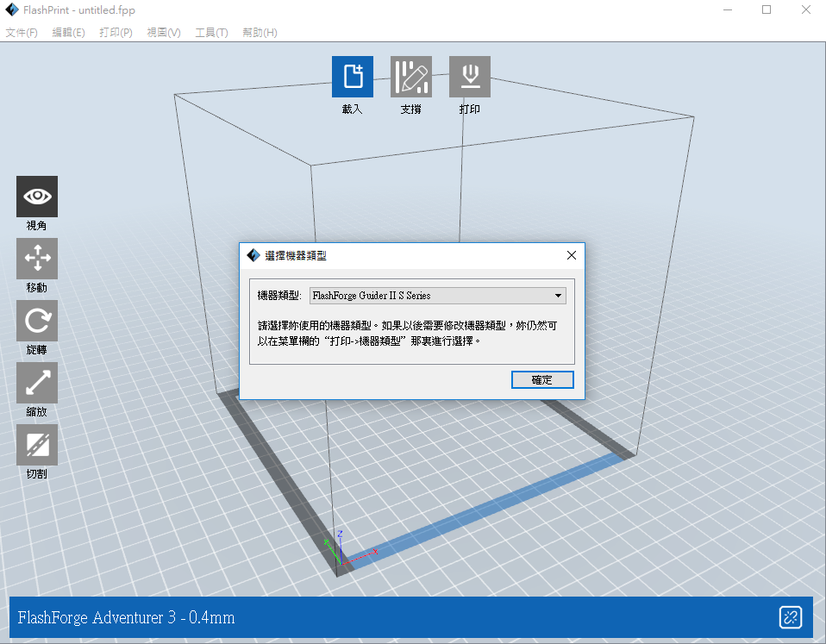Open the 編輯(E) menu
826x644 pixels.
click(68, 33)
